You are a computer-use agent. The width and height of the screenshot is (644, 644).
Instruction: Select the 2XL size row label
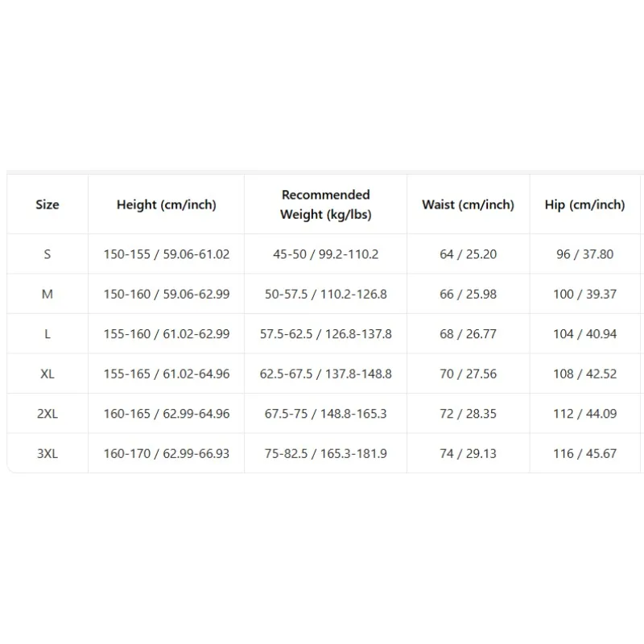(47, 414)
